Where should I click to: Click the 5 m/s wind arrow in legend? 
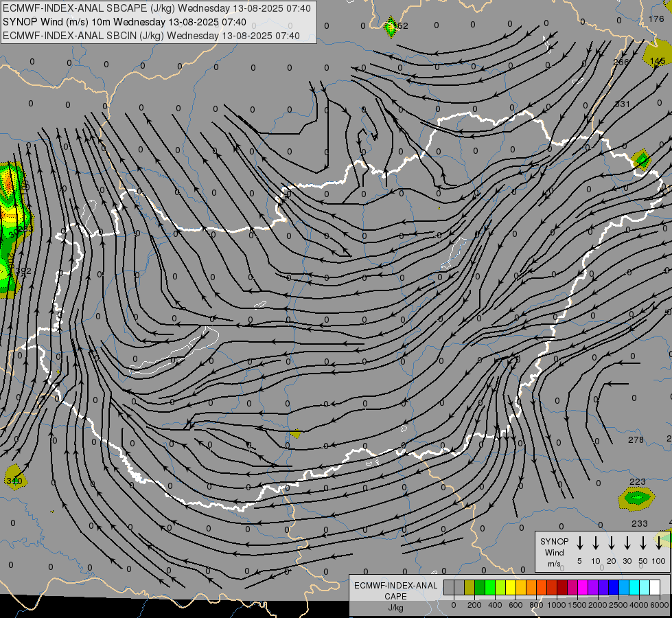579,542
